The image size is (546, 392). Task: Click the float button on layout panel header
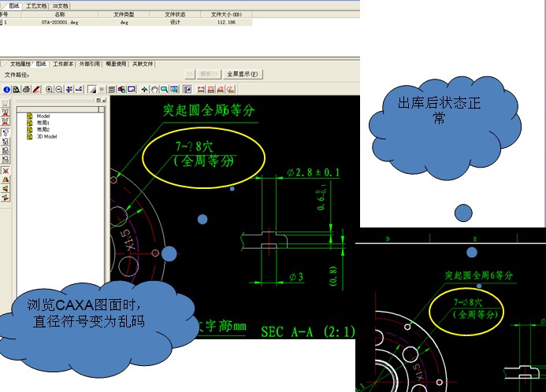98,100
